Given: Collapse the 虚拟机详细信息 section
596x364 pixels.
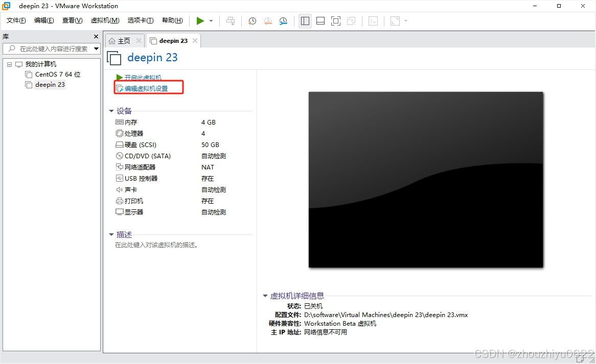Looking at the screenshot, I should (x=265, y=296).
